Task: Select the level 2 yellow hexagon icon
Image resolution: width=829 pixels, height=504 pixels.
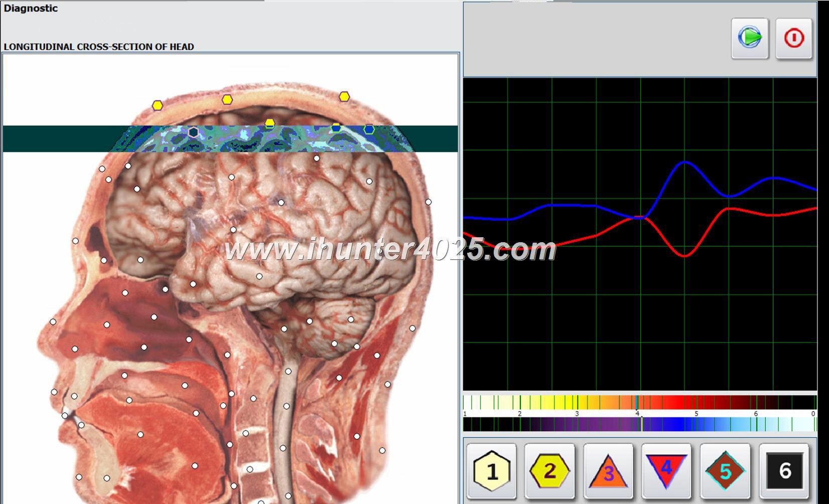Action: (549, 470)
